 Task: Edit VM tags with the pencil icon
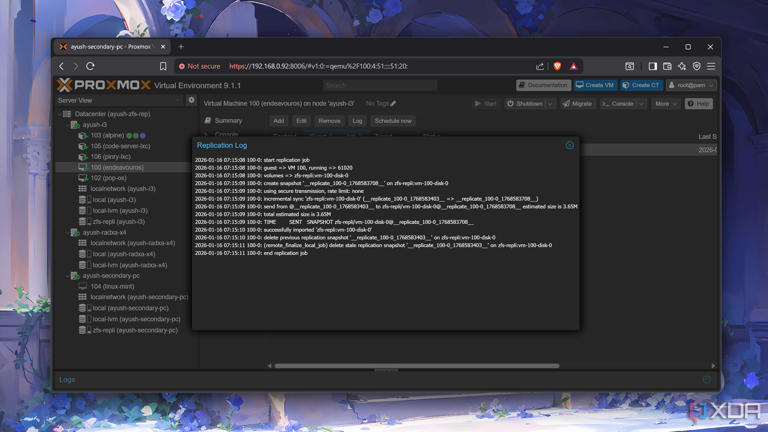(393, 103)
